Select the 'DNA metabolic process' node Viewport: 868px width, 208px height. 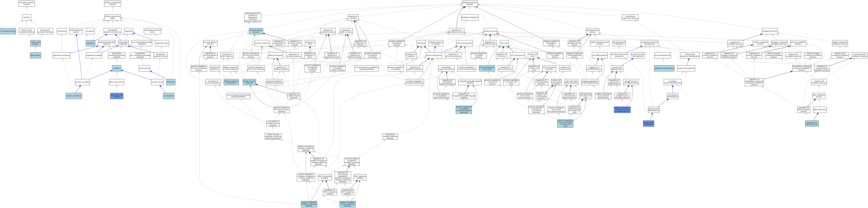click(819, 96)
